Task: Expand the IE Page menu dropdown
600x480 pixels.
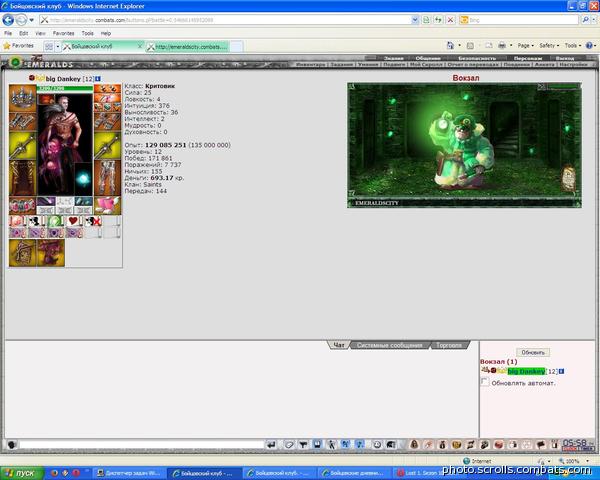Action: point(525,46)
